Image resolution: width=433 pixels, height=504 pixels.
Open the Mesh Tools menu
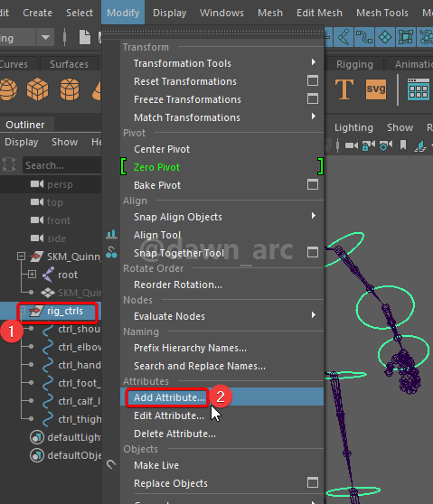[x=382, y=13]
